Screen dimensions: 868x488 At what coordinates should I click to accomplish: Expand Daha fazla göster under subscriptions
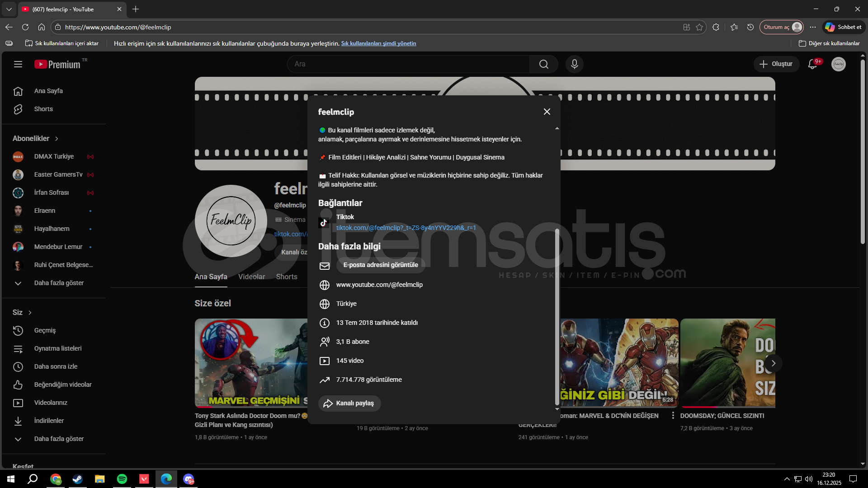59,283
